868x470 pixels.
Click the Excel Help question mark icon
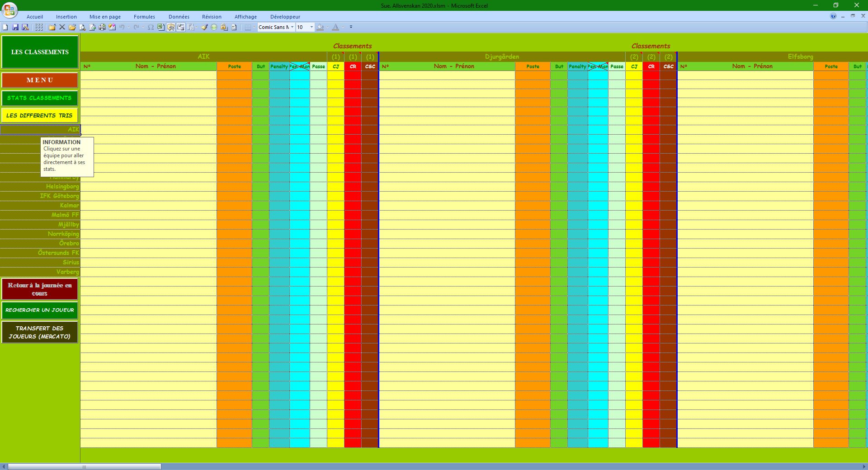pyautogui.click(x=833, y=16)
